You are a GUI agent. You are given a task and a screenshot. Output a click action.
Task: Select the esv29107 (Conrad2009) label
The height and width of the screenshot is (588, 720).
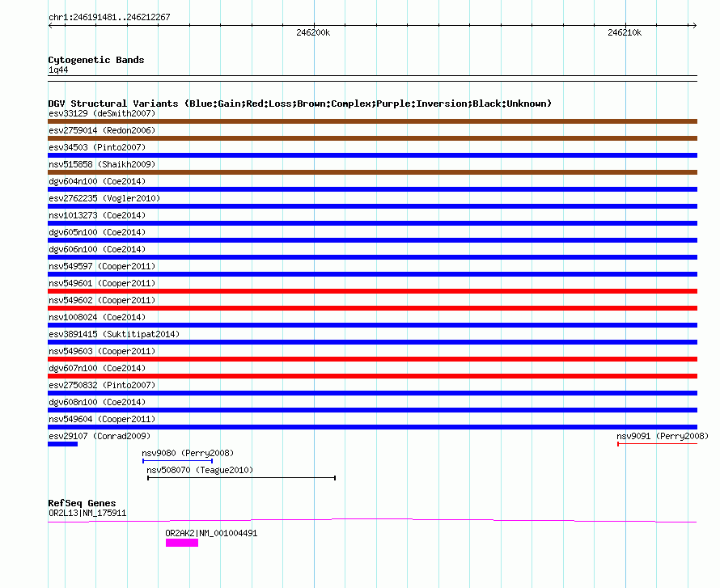tap(100, 436)
